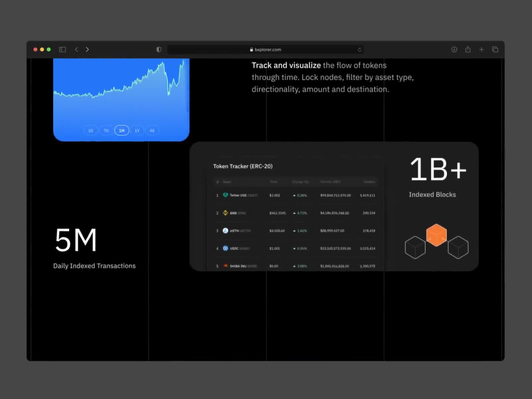532x399 pixels.
Task: Click the 5,419,111 holders value
Action: click(x=368, y=195)
